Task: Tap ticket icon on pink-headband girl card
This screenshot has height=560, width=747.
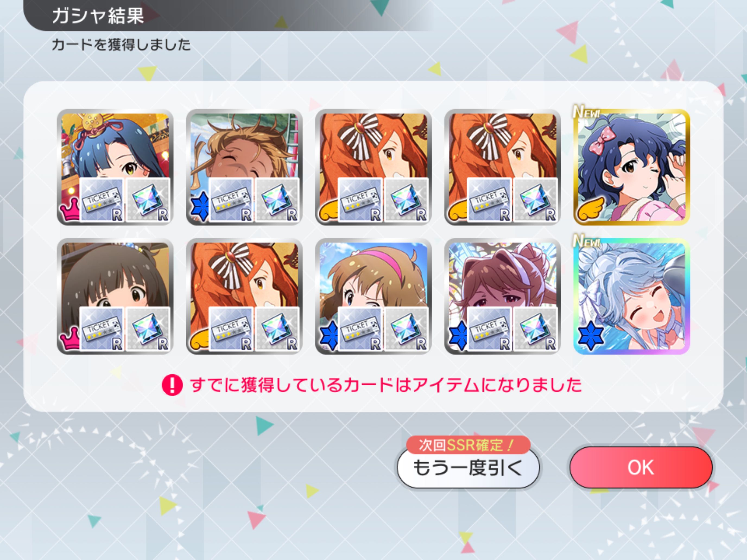Action: [360, 329]
